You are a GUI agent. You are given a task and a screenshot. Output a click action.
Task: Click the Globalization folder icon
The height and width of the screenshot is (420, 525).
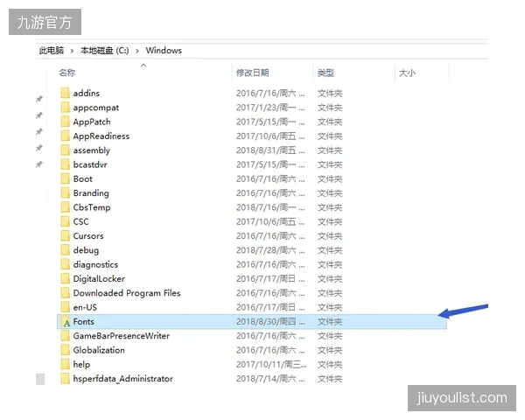(x=66, y=350)
